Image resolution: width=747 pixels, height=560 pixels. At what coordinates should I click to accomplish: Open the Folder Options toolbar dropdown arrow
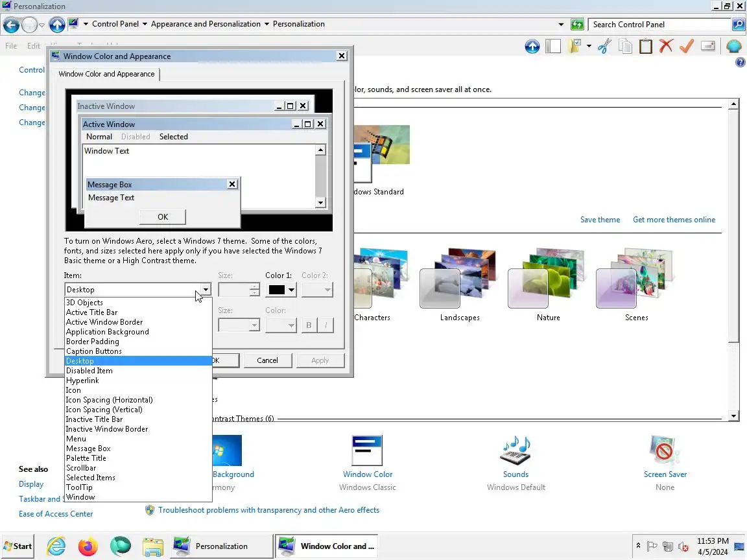[589, 46]
